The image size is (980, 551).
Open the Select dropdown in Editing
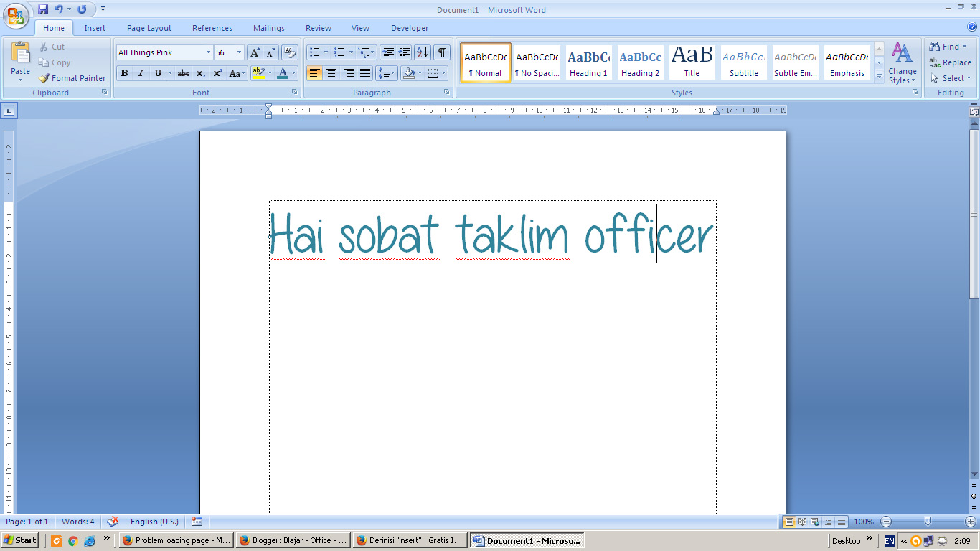pyautogui.click(x=951, y=78)
